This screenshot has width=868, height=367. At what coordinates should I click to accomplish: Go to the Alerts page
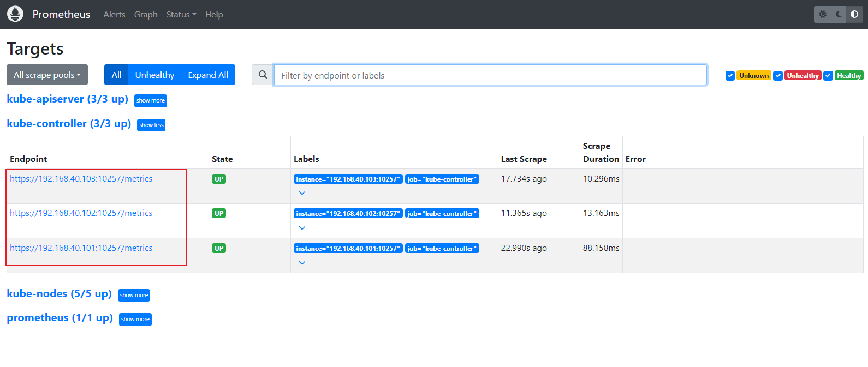[x=114, y=15]
